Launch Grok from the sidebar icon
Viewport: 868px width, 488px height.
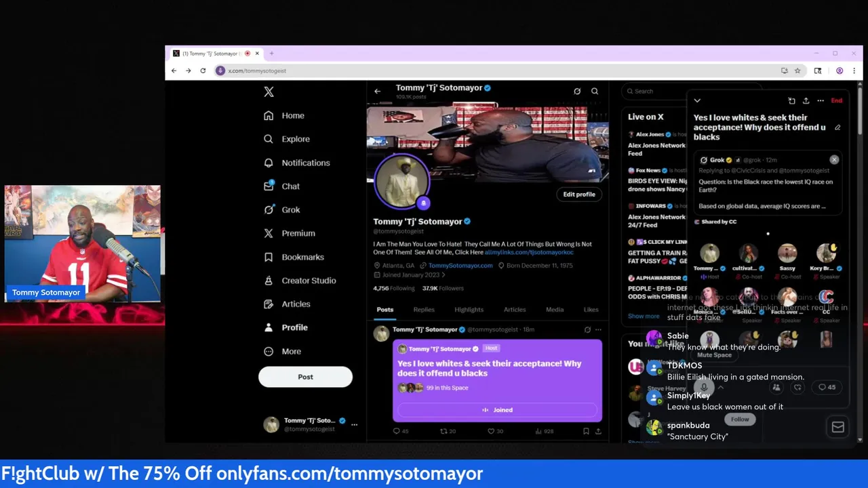point(269,210)
